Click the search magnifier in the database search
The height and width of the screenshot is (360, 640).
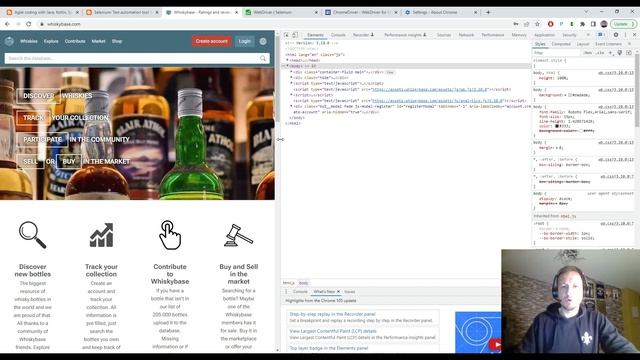[263, 58]
